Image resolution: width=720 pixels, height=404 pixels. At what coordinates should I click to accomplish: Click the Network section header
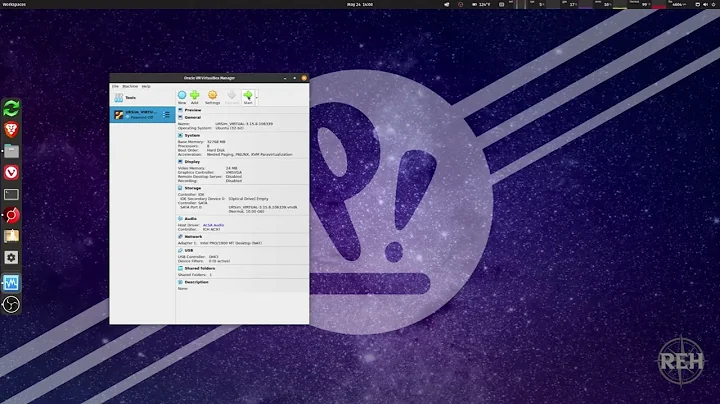click(x=193, y=236)
